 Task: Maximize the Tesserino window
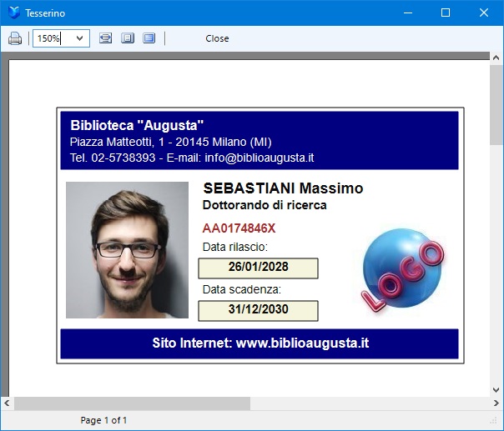446,13
